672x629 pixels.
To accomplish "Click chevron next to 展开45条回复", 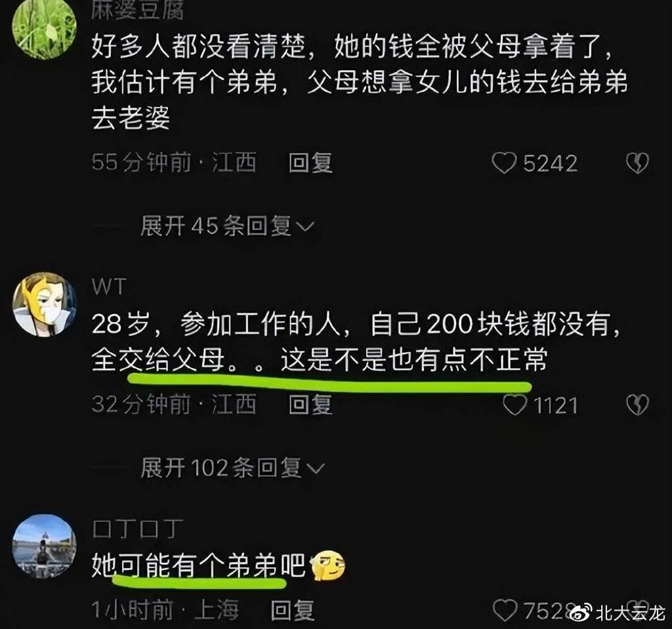I will pos(306,227).
